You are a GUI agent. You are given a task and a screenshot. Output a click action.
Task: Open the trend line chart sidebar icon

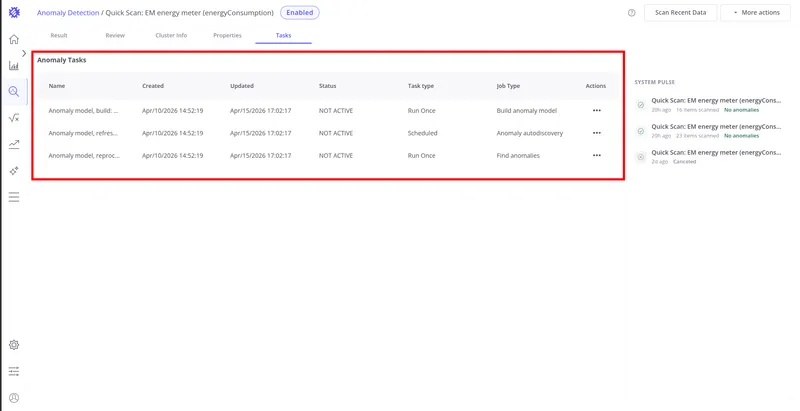pos(14,144)
